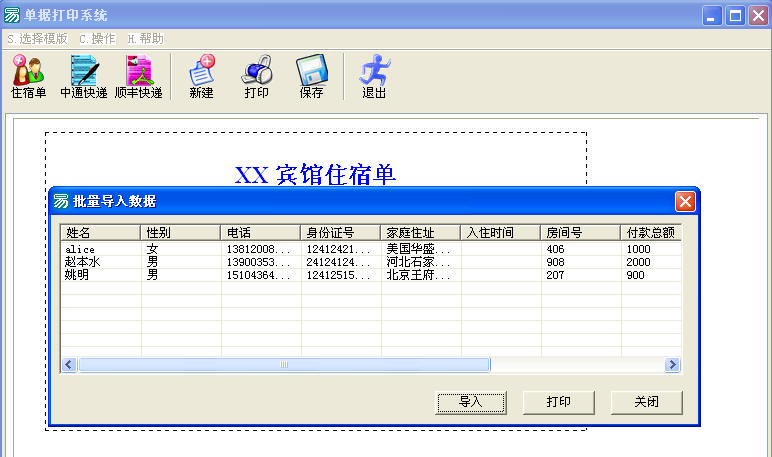Screen dimensions: 772x457
Task: Click ID cell 24124124...
Action: [x=338, y=262]
